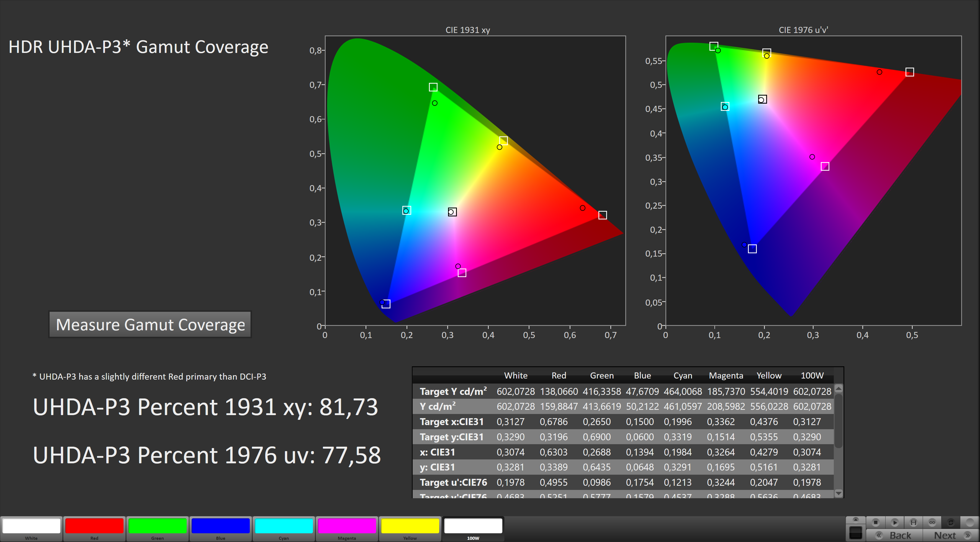The width and height of the screenshot is (980, 542).
Task: Click the Blue target square in CIE 1931 chart
Action: click(x=386, y=304)
